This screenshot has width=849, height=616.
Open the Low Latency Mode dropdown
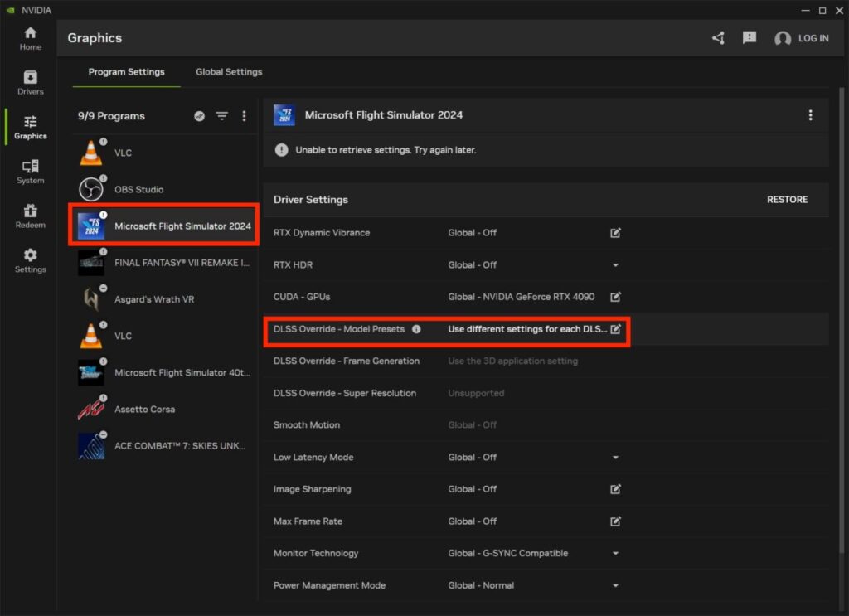[x=616, y=458]
